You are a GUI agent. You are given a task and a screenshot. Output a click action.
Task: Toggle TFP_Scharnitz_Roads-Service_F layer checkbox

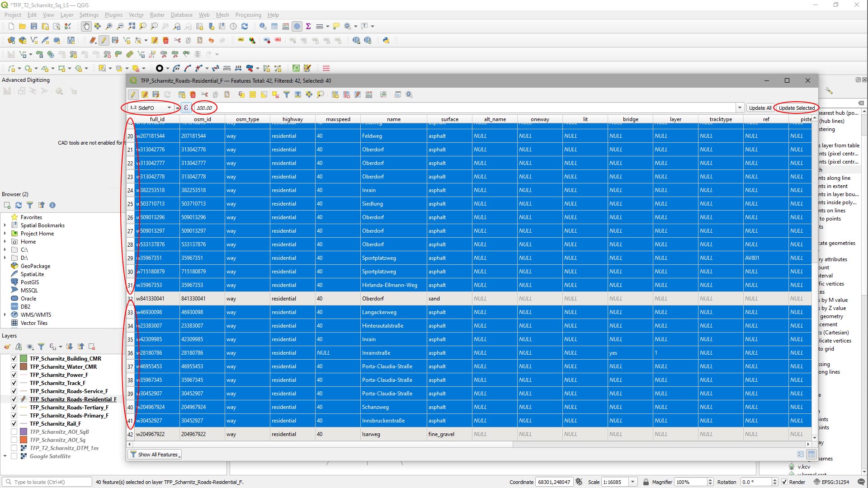14,391
